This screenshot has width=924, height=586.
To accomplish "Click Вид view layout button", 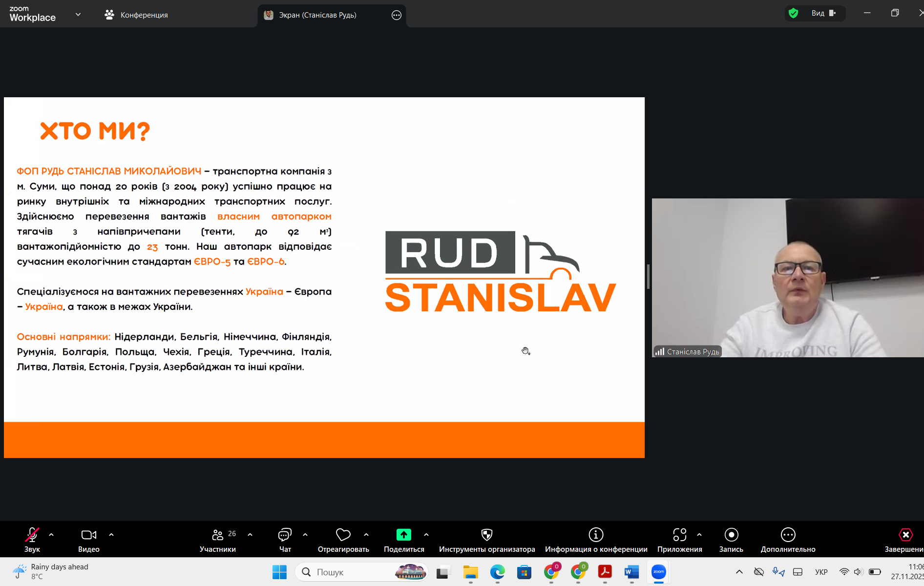I will 823,13.
